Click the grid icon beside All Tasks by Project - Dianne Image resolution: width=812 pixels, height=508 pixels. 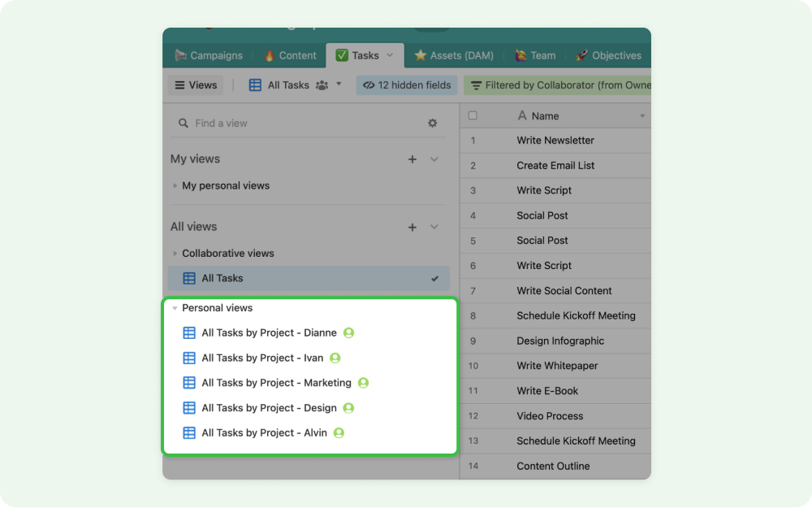189,332
